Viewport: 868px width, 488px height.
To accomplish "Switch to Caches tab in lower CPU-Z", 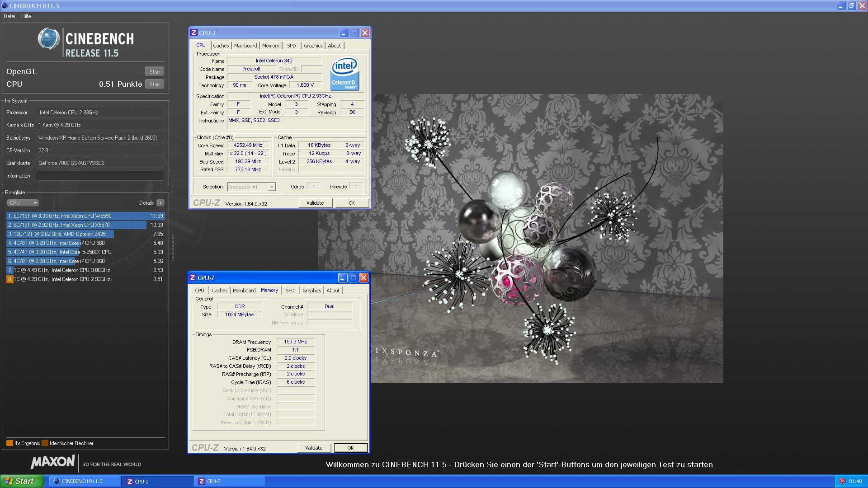I will tap(220, 291).
